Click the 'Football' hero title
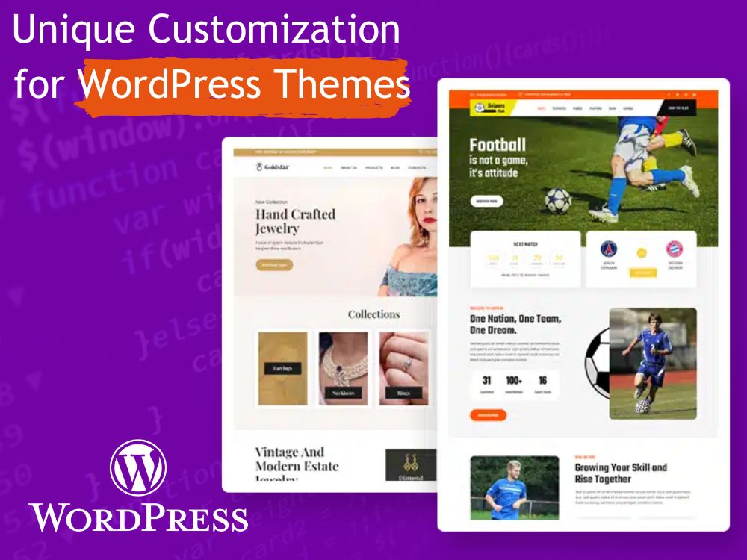747x560 pixels. point(498,145)
